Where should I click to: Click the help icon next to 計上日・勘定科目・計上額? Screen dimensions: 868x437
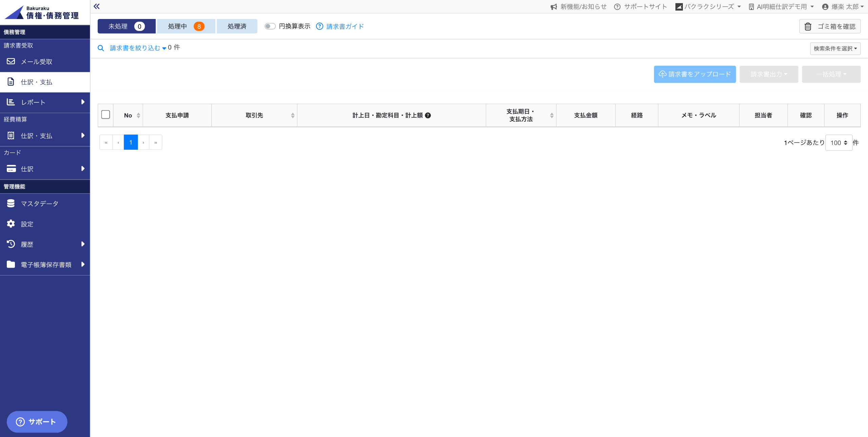point(428,116)
